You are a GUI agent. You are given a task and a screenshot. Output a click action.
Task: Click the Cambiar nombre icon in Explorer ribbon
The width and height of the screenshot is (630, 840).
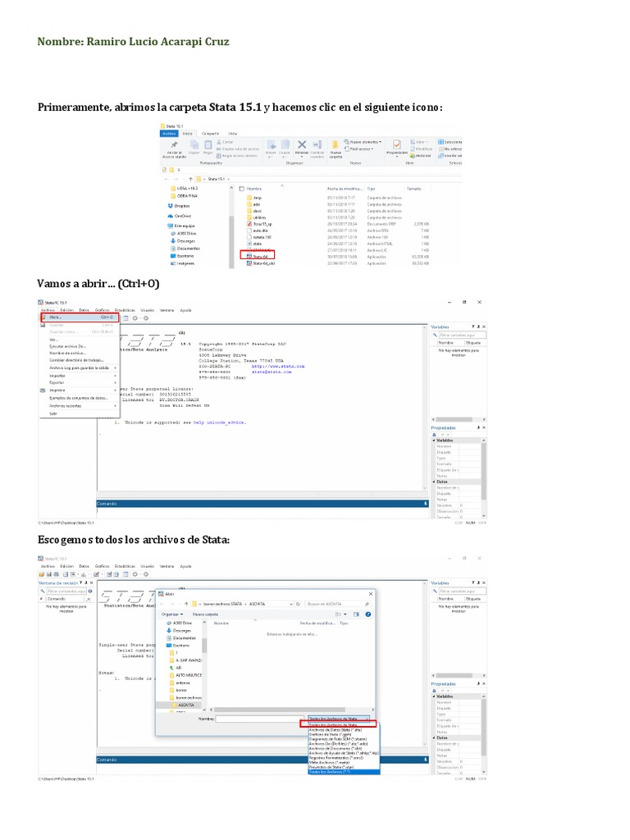point(317,144)
